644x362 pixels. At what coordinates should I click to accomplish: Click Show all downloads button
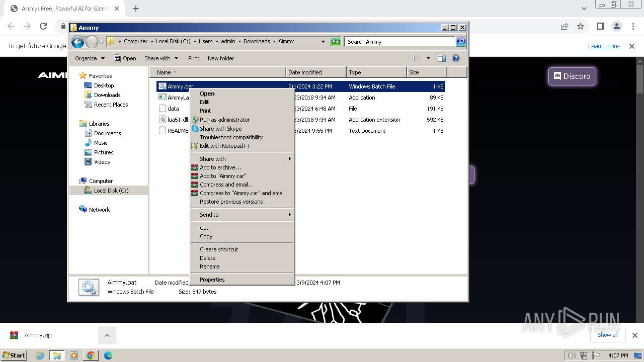(x=608, y=335)
